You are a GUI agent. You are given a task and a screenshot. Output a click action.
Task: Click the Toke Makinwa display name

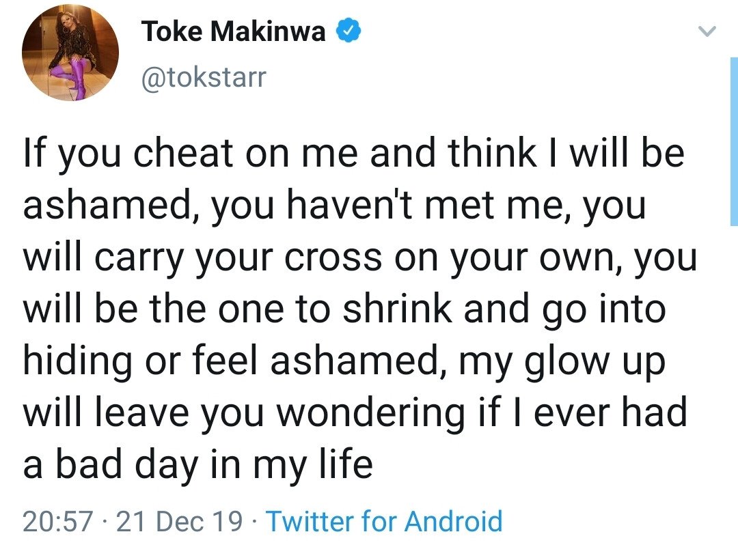point(234,31)
